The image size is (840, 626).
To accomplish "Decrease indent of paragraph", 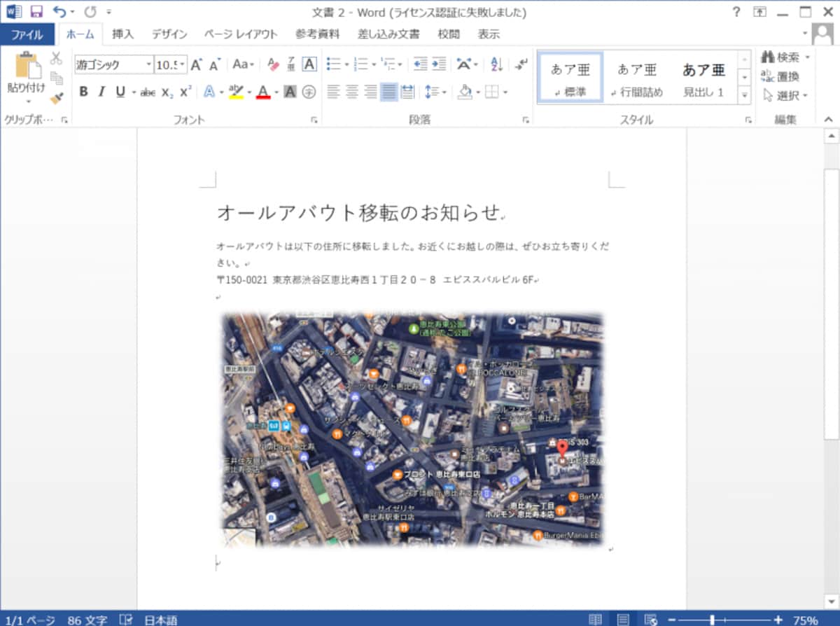I will click(421, 64).
